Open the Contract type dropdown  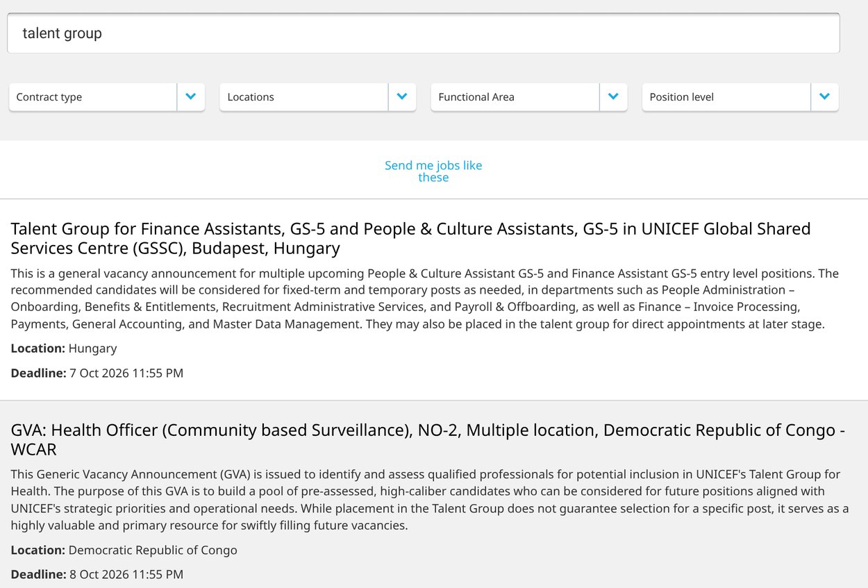point(107,97)
